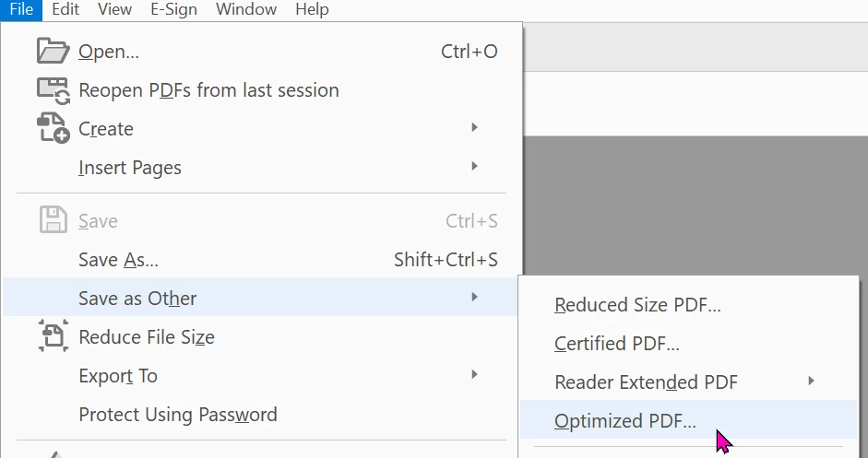Open the Window menu
This screenshot has height=458, width=868.
click(x=246, y=10)
